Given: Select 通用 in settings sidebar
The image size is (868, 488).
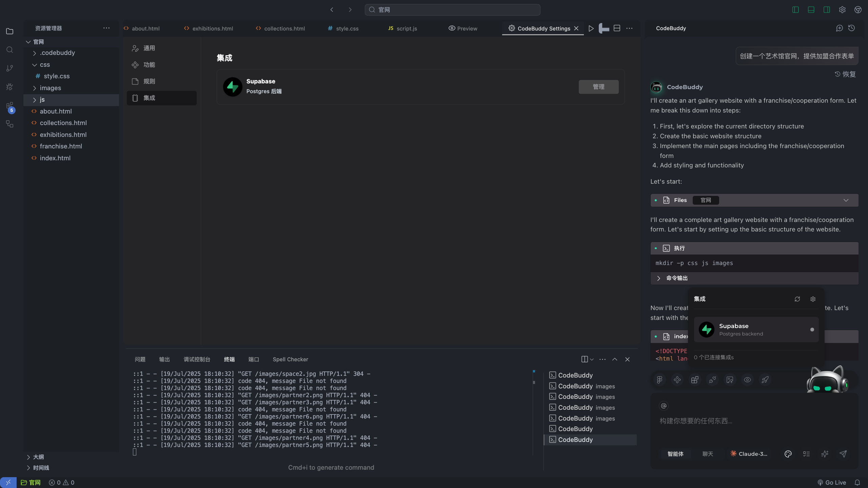Looking at the screenshot, I should pos(162,48).
